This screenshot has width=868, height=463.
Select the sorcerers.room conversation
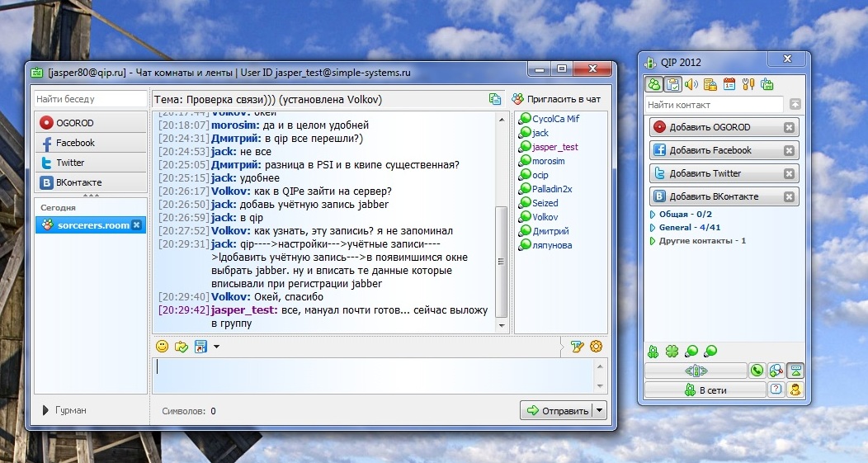(x=91, y=224)
